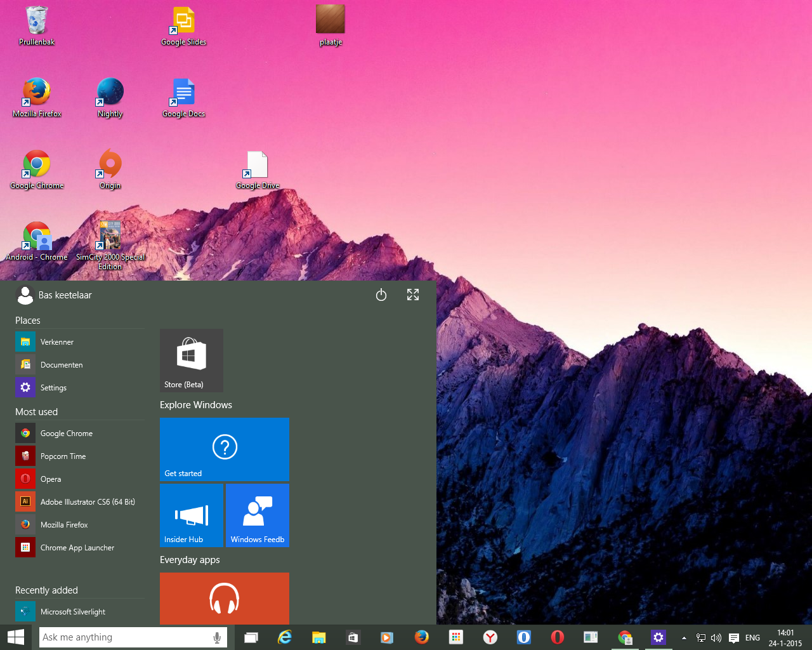The width and height of the screenshot is (812, 650).
Task: Open the orange headphones music tile
Action: coord(225,599)
